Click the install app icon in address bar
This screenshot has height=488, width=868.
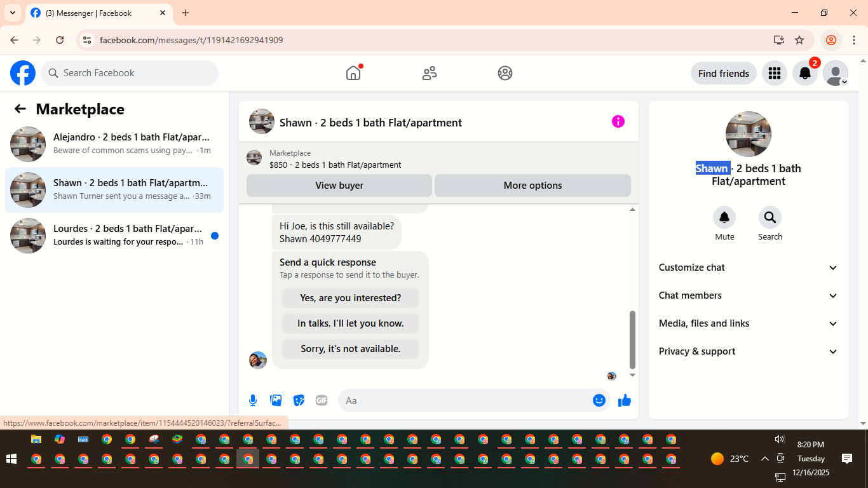[779, 40]
